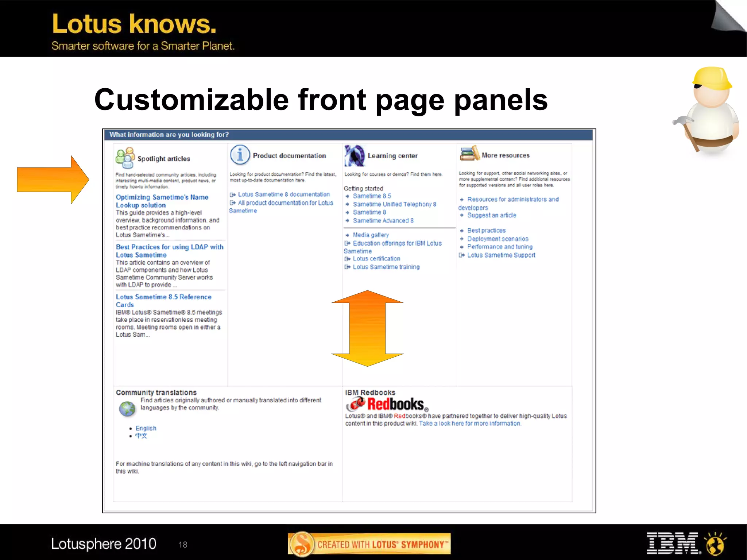This screenshot has width=747, height=560.
Task: Open the Media gallery link
Action: (x=371, y=235)
